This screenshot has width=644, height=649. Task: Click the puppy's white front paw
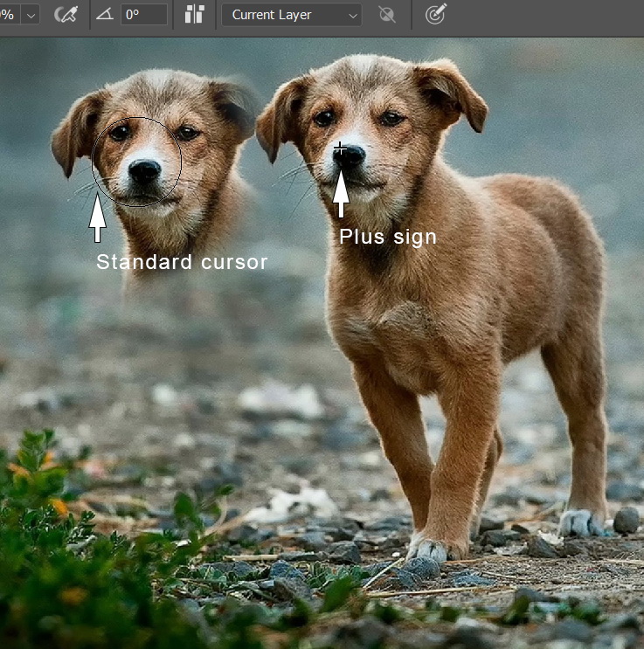[428, 546]
